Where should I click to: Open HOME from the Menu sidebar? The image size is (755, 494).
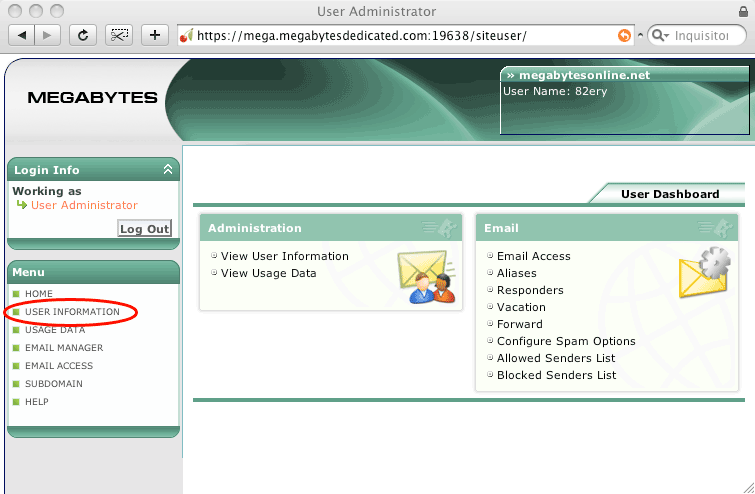point(39,294)
